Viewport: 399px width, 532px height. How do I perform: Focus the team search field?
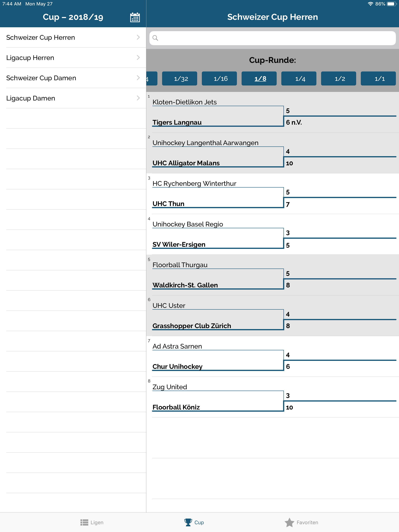coord(272,38)
